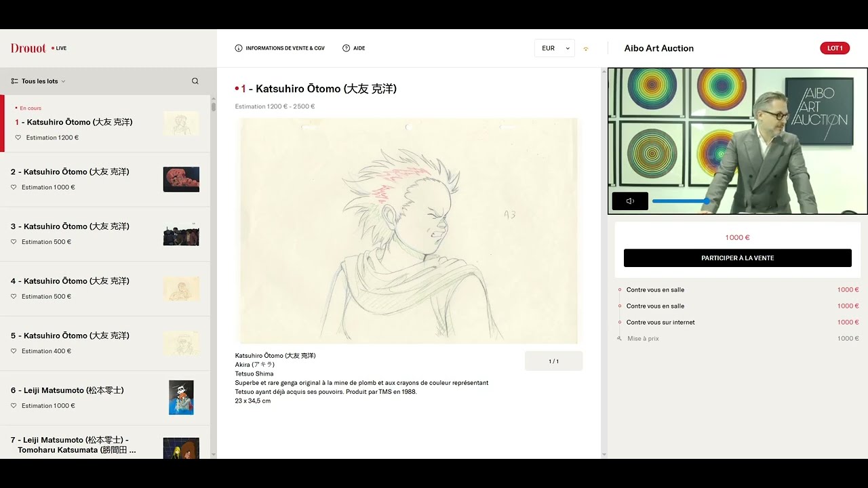This screenshot has height=488, width=868.
Task: Click the 1 / 1 image counter
Action: (553, 361)
